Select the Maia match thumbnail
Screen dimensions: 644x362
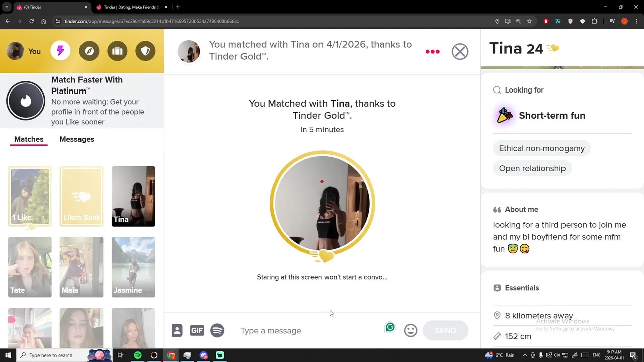pyautogui.click(x=82, y=267)
